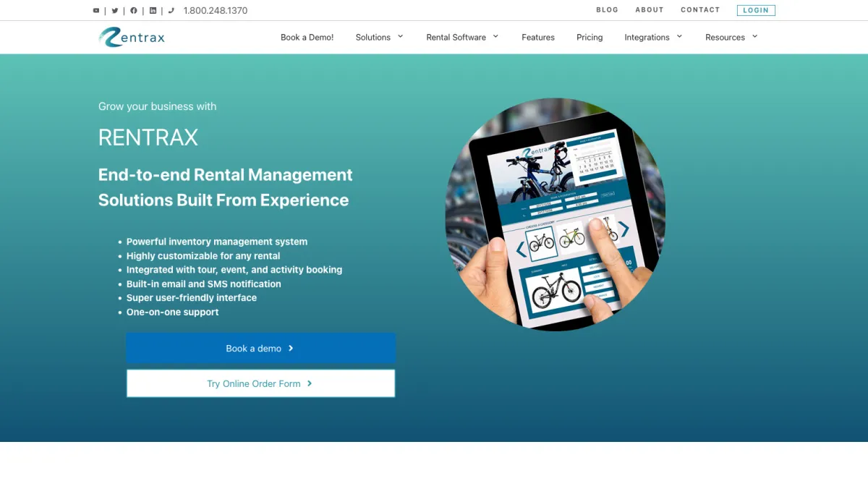Expand the Resources dropdown chevron
The height and width of the screenshot is (481, 868).
[x=754, y=36]
